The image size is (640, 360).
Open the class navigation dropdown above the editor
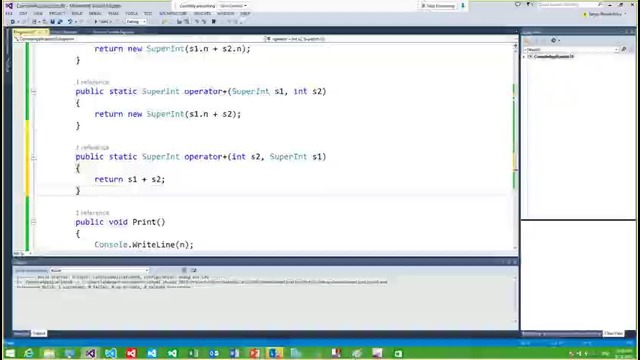[138, 39]
